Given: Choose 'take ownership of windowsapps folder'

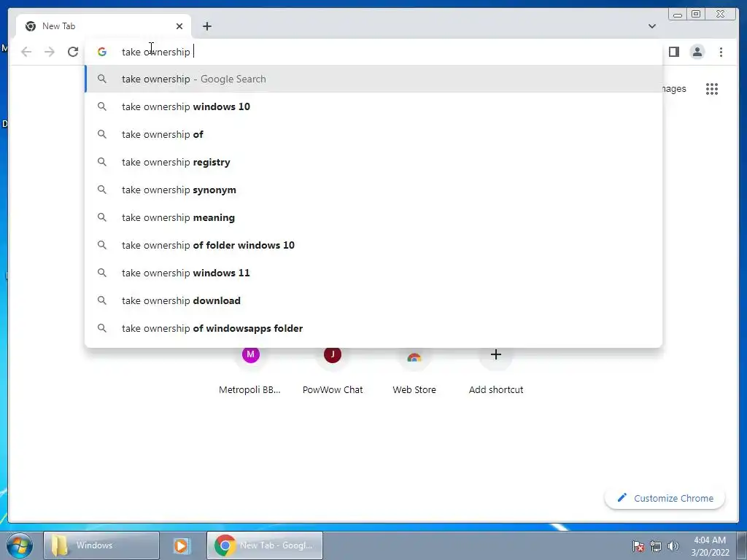Looking at the screenshot, I should (373, 328).
